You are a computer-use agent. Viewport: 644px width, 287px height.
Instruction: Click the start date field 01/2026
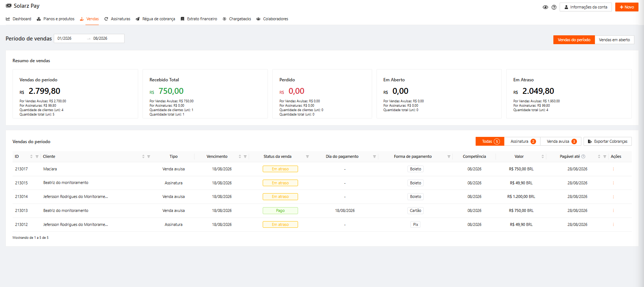pos(70,39)
